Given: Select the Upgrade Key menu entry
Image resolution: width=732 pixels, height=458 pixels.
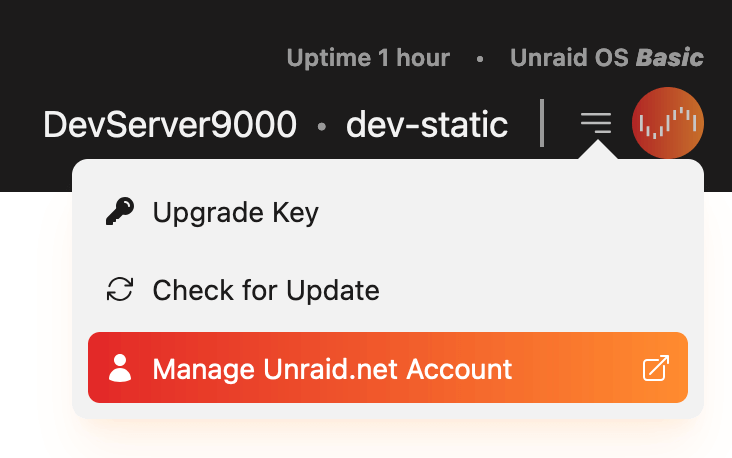Looking at the screenshot, I should 235,212.
